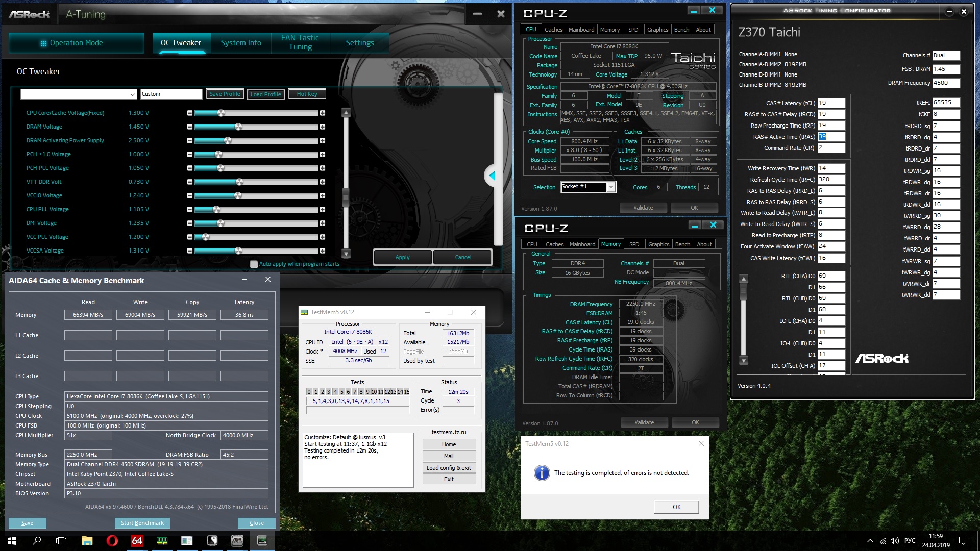Click the Start Benchmark button
Screen dimensions: 980x551
(142, 523)
